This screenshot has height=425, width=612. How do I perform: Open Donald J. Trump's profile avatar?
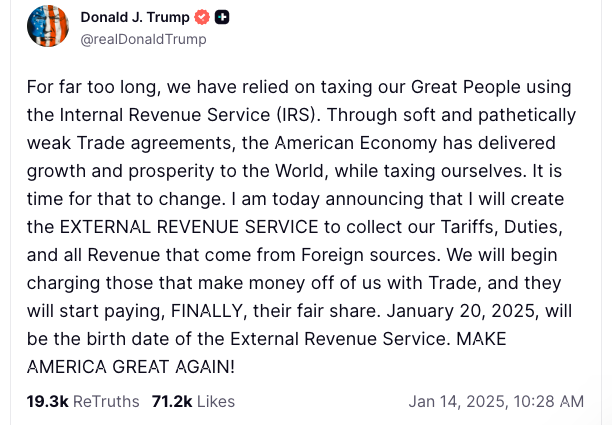pyautogui.click(x=48, y=27)
